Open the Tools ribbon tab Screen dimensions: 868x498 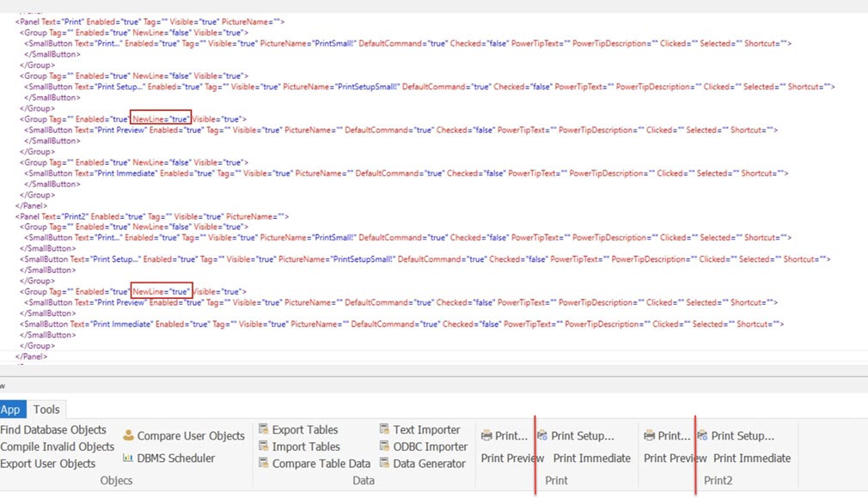[x=46, y=410]
